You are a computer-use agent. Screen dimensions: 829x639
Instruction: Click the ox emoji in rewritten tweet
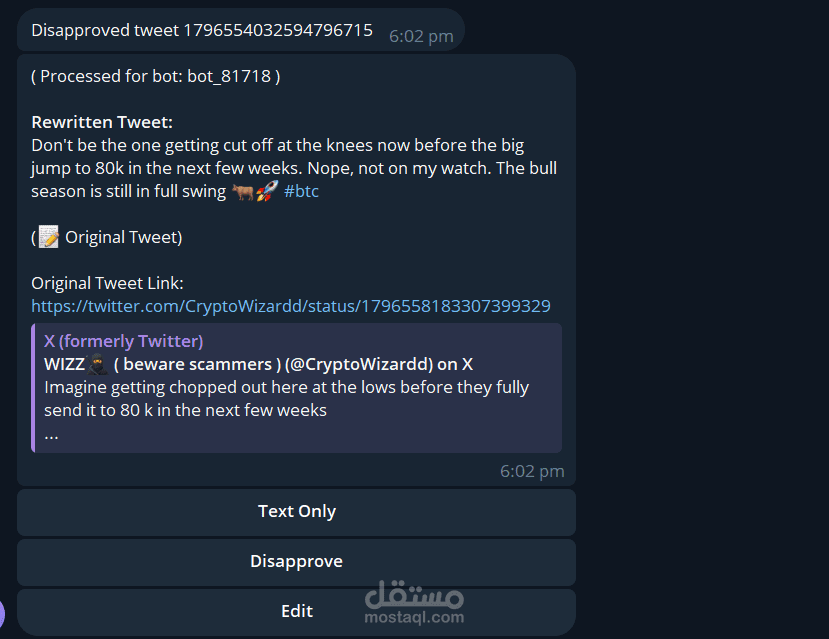[243, 191]
